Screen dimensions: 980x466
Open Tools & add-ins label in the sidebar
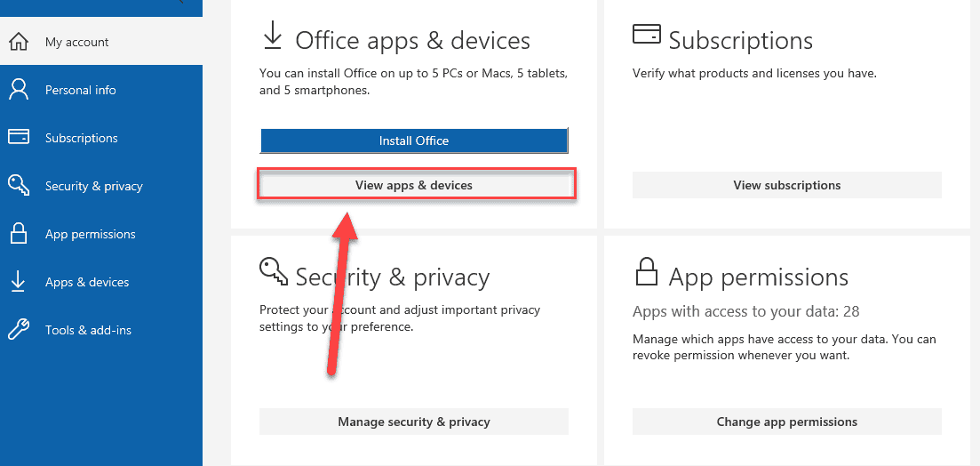(x=88, y=330)
